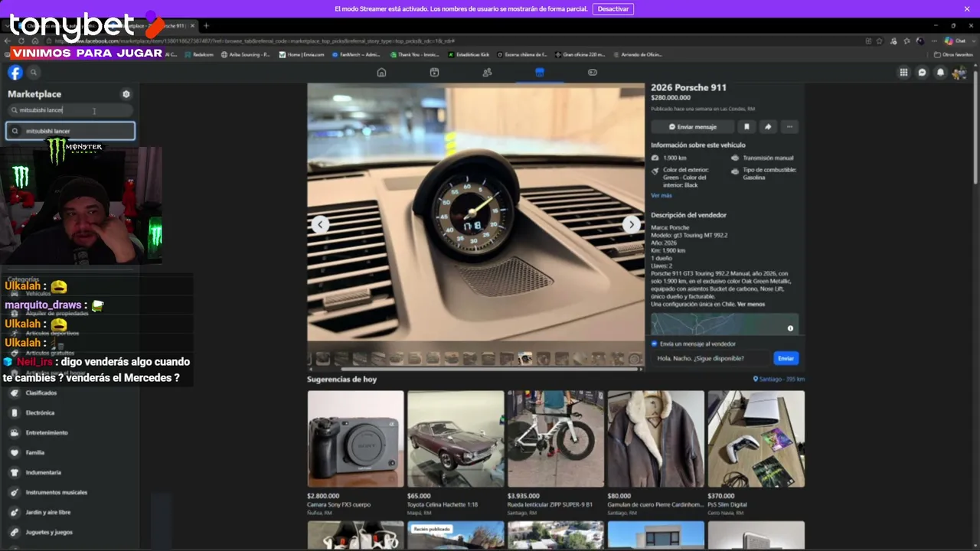Click the Enviar mensaje button
The width and height of the screenshot is (980, 551).
pos(693,127)
